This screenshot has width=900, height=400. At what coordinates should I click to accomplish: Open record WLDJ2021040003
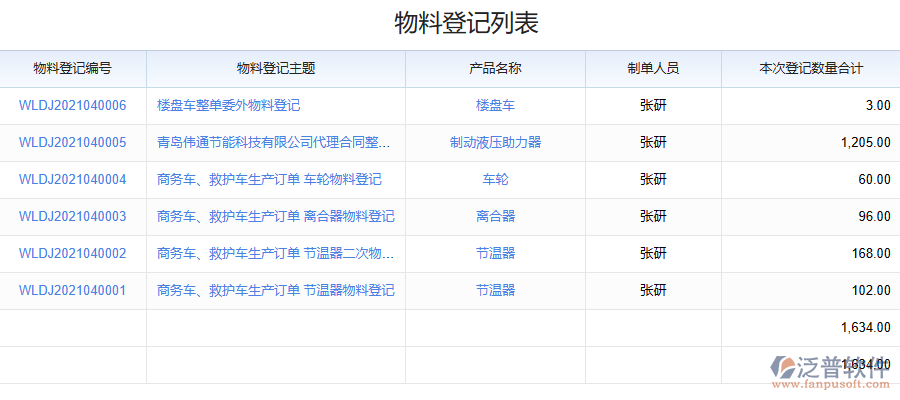tap(72, 216)
